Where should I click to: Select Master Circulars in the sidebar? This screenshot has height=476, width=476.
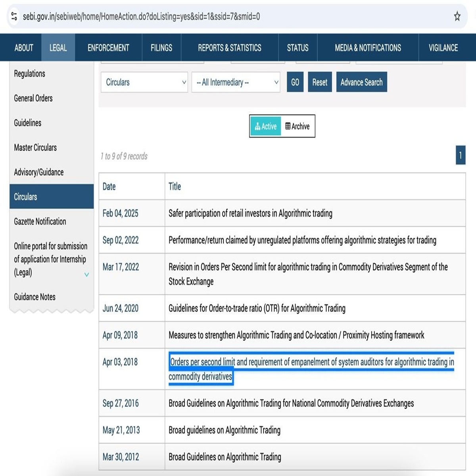[x=35, y=148]
